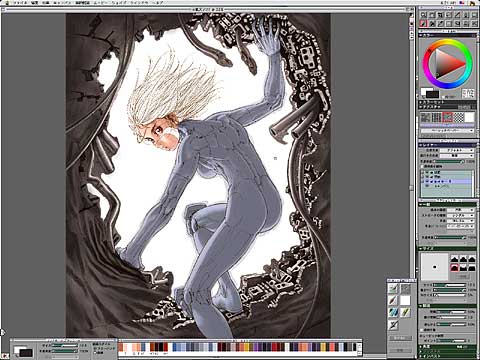Pick the checkerboard paper texture swatch

[x=459, y=117]
